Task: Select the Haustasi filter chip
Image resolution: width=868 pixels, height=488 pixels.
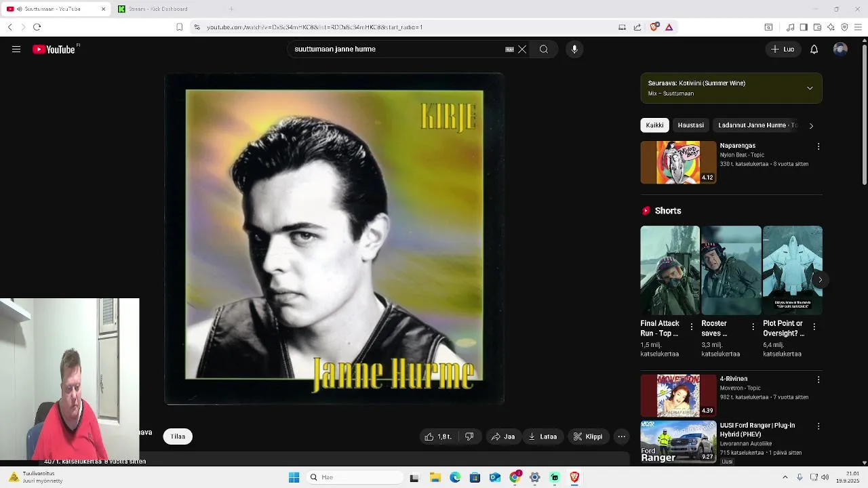Action: pos(691,125)
